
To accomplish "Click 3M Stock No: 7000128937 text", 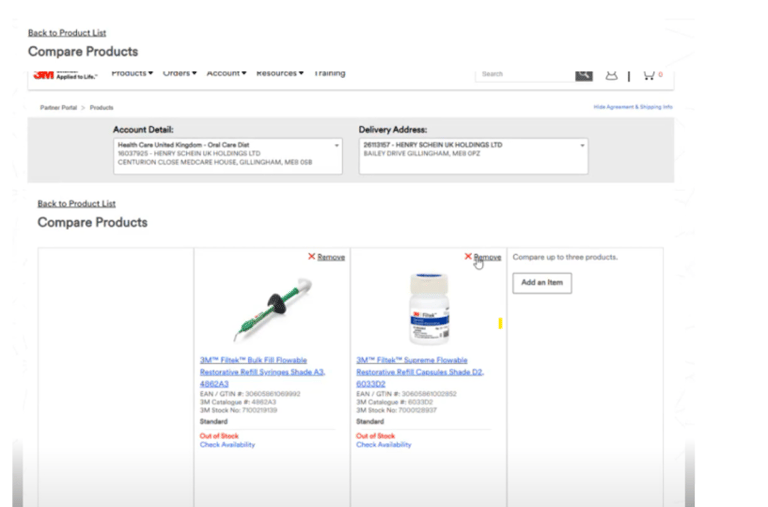I will 396,410.
